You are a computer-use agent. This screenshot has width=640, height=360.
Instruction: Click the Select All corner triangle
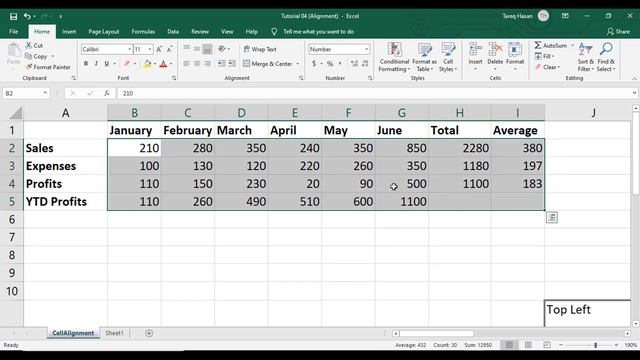(x=16, y=113)
